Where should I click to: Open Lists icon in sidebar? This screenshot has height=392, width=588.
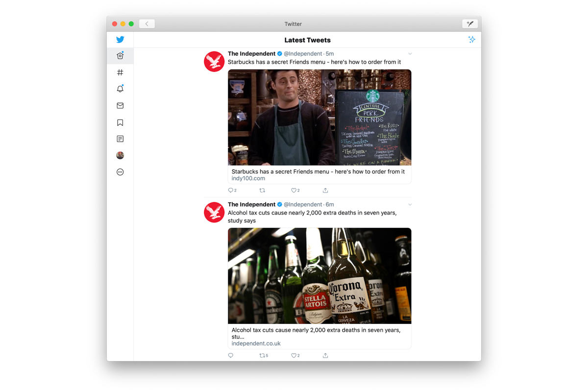pyautogui.click(x=120, y=139)
